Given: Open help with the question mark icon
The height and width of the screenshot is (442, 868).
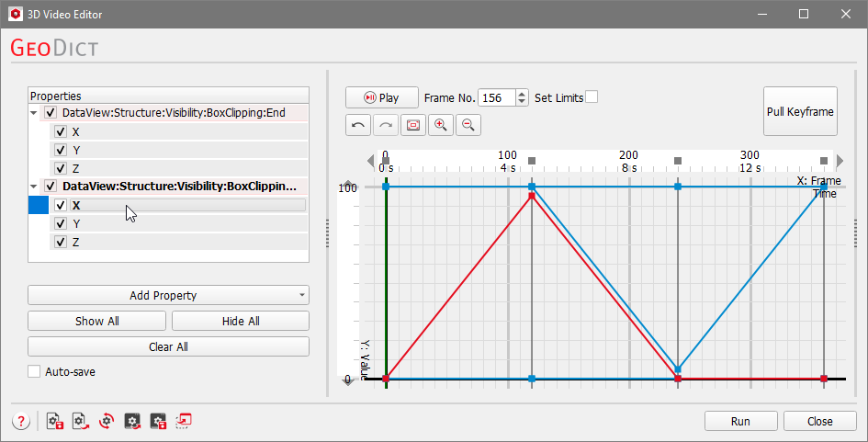Looking at the screenshot, I should (x=20, y=421).
